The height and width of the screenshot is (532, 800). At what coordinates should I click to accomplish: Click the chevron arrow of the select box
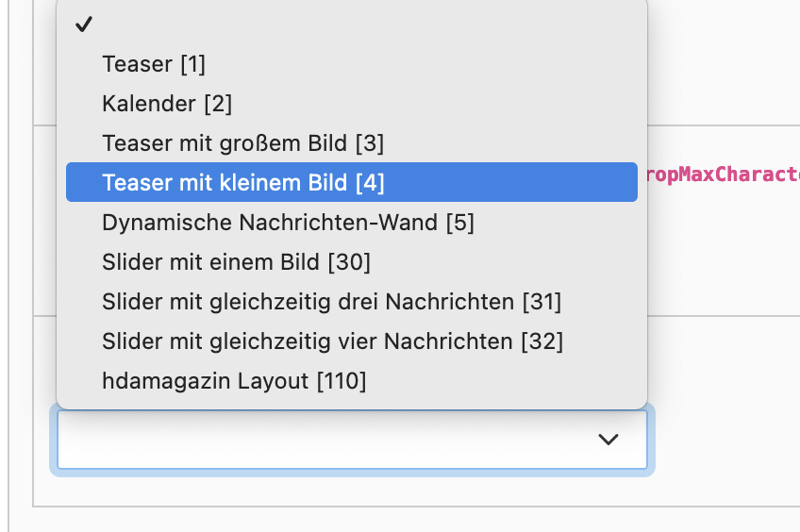pyautogui.click(x=608, y=440)
